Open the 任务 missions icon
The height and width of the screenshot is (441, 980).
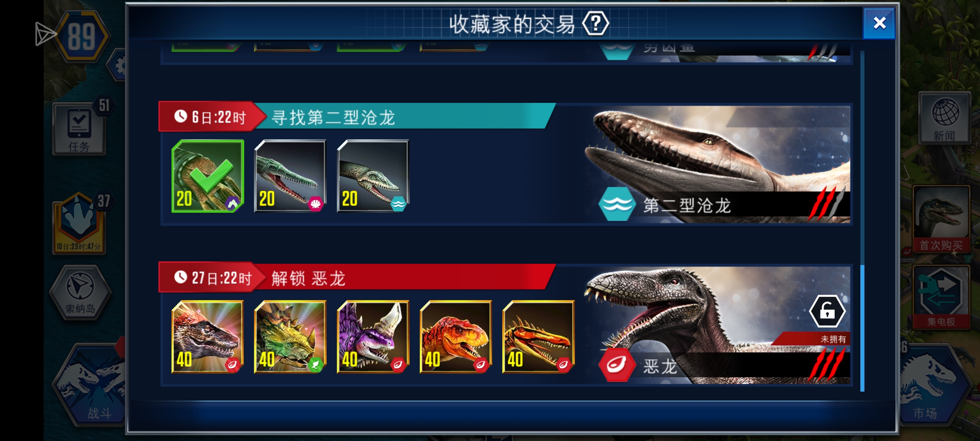click(x=79, y=129)
